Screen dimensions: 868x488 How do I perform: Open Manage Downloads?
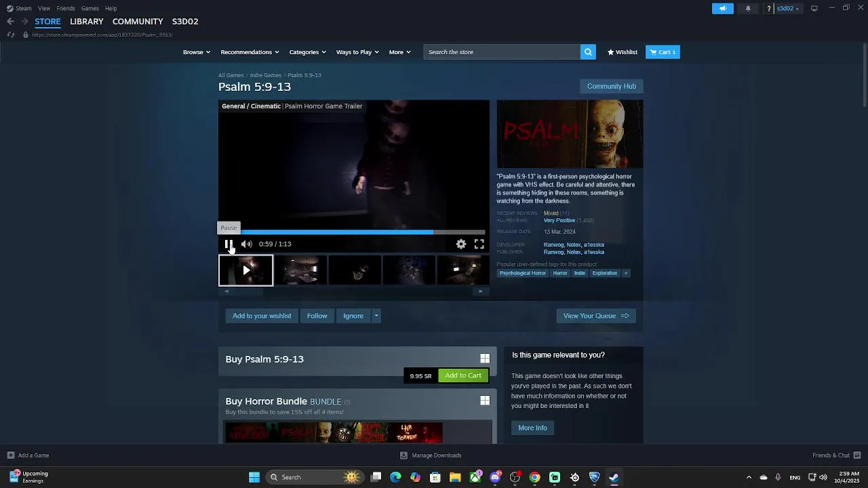click(431, 455)
